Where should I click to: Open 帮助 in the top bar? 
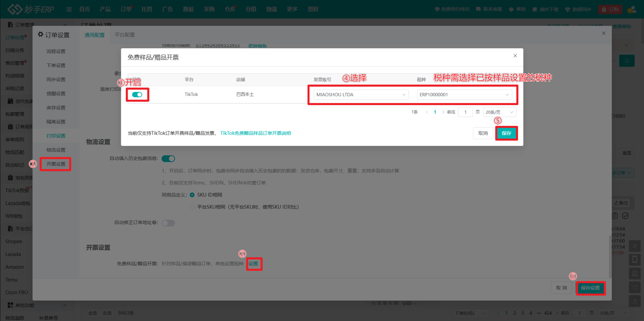coord(518,9)
